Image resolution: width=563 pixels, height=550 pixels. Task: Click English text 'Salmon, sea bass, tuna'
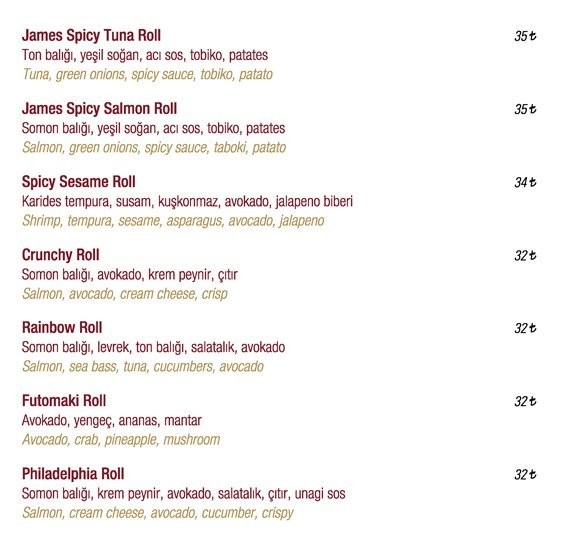tap(85, 367)
